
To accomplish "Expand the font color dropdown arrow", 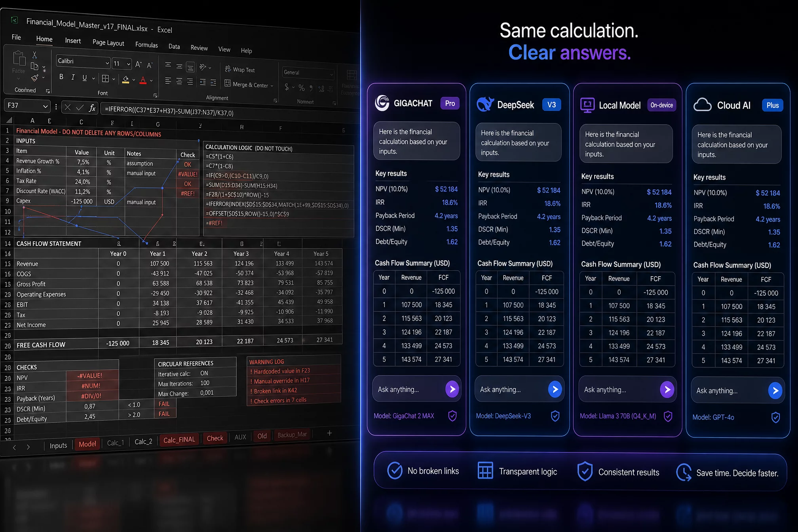I will 151,81.
